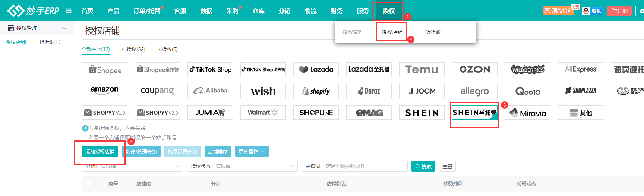Pick the Walmart platform tile
Viewport: 644px width, 196px height.
(x=263, y=113)
